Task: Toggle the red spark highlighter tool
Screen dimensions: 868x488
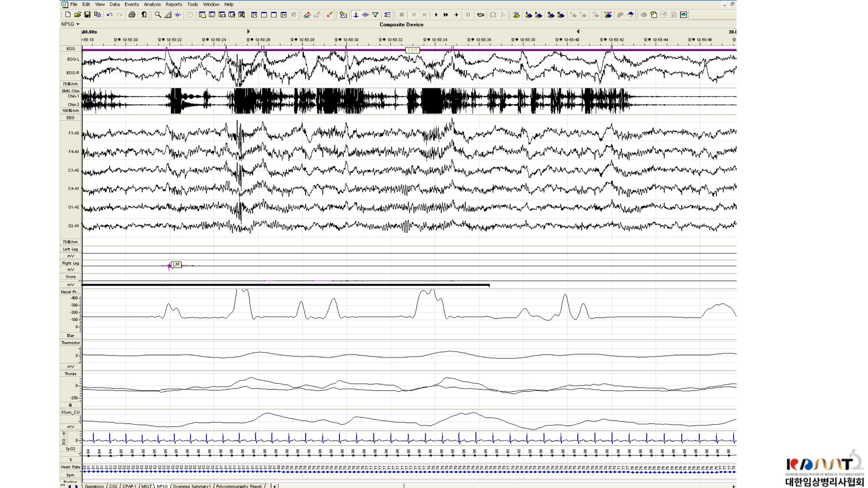Action: 329,15
